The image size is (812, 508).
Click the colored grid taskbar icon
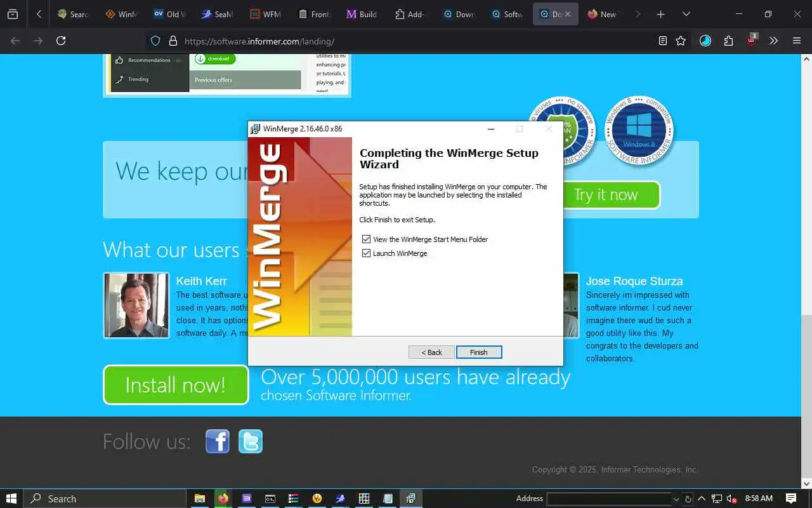tap(364, 498)
